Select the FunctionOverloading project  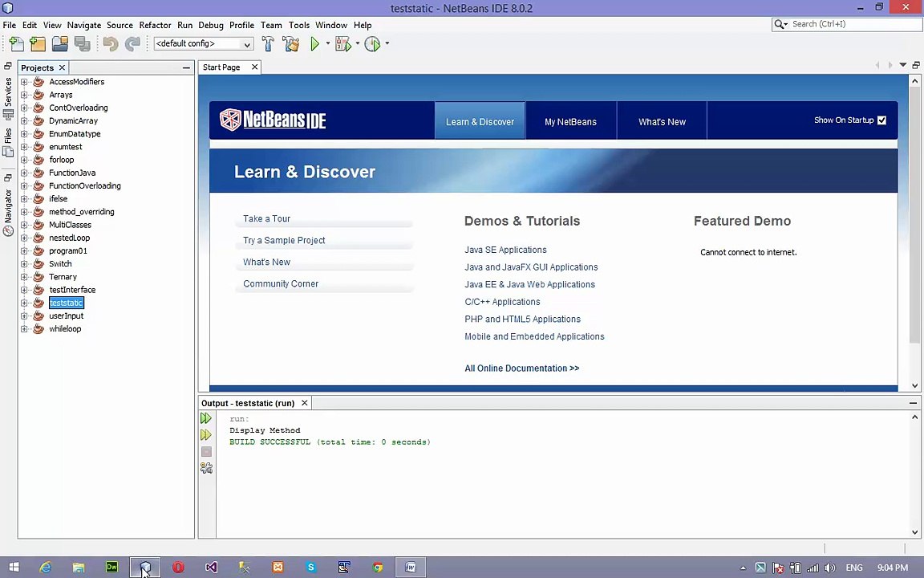85,185
